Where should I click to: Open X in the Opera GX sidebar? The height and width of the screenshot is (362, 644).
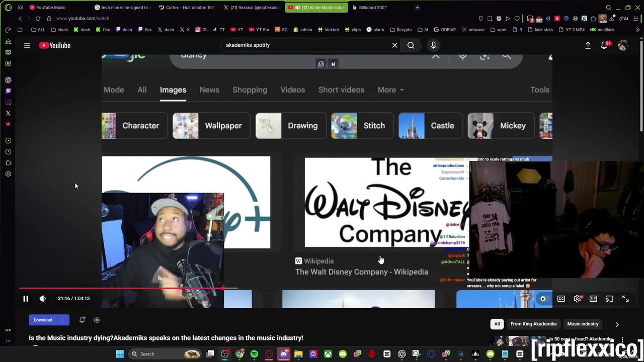[x=8, y=113]
